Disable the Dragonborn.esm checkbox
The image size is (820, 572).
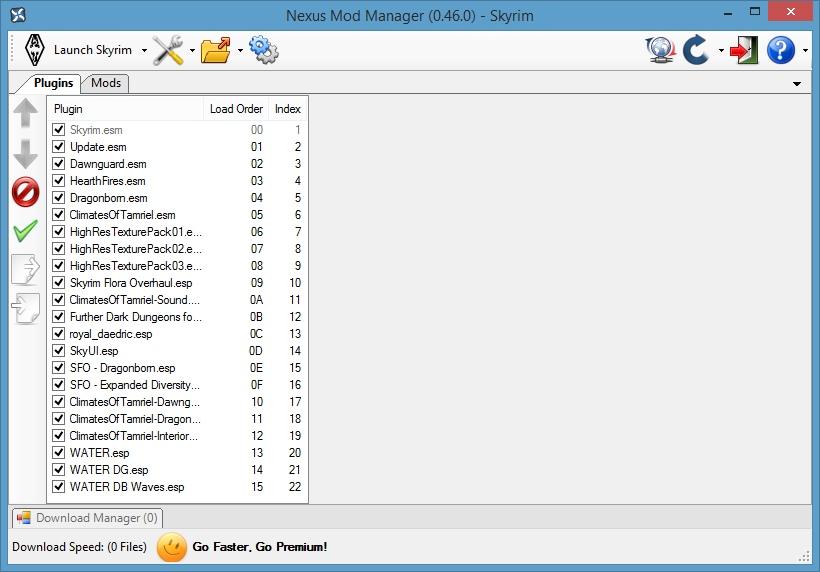[x=59, y=198]
